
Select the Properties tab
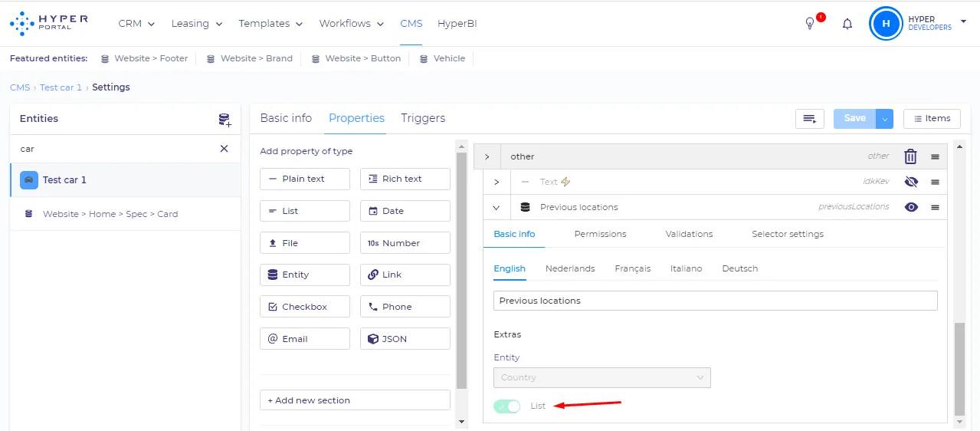tap(356, 118)
